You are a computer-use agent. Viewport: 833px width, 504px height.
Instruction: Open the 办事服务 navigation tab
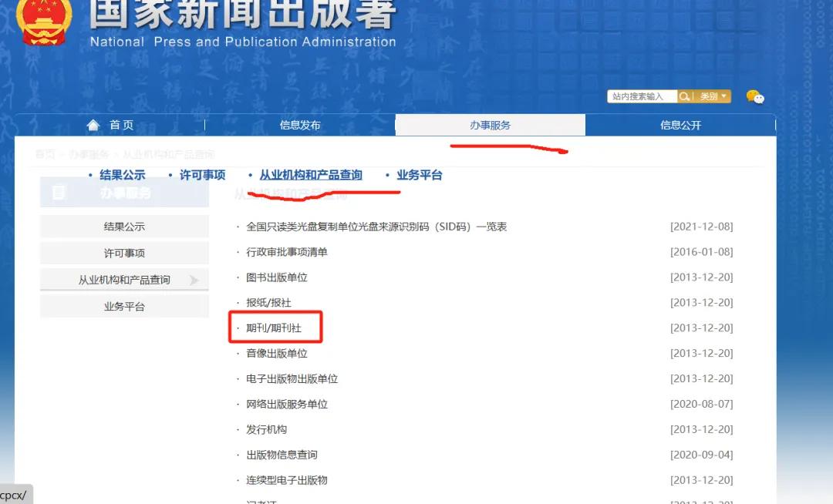click(490, 125)
